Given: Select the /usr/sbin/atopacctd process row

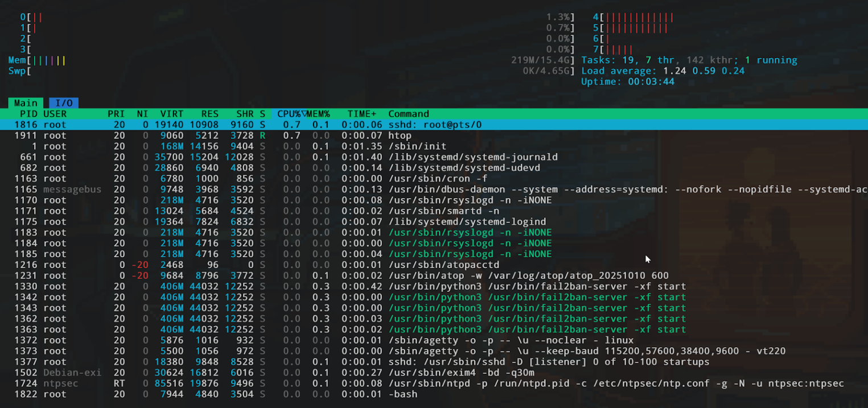Looking at the screenshot, I should [443, 265].
